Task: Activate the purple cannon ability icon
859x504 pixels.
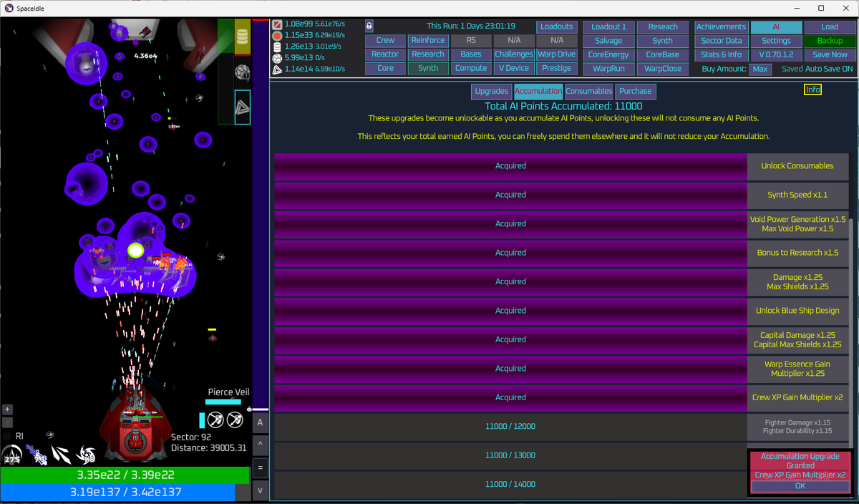Action: click(x=36, y=454)
